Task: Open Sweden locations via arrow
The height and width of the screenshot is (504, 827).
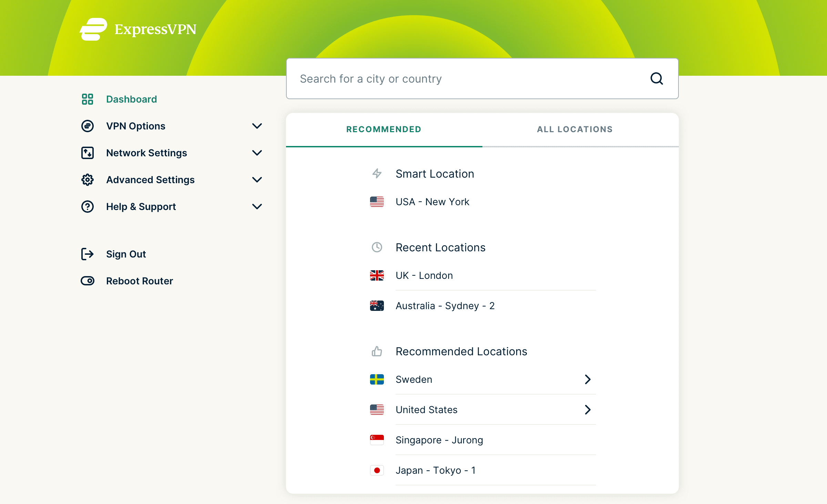Action: coord(587,379)
